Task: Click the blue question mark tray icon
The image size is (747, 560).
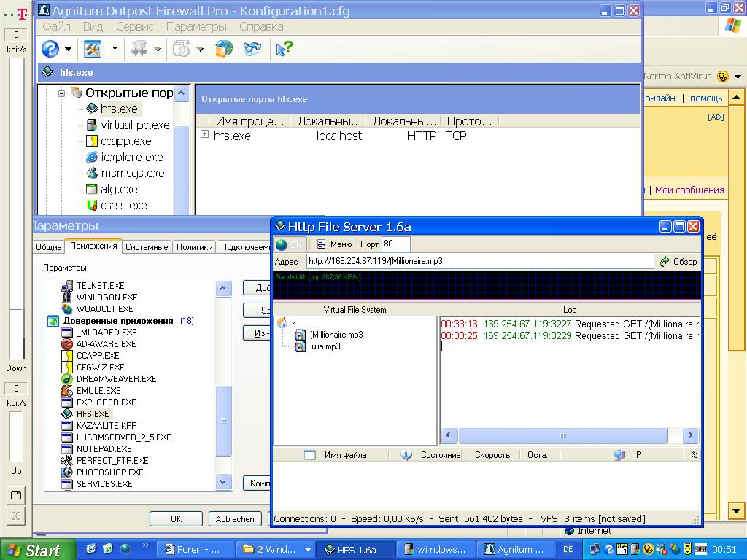Action: click(x=608, y=549)
